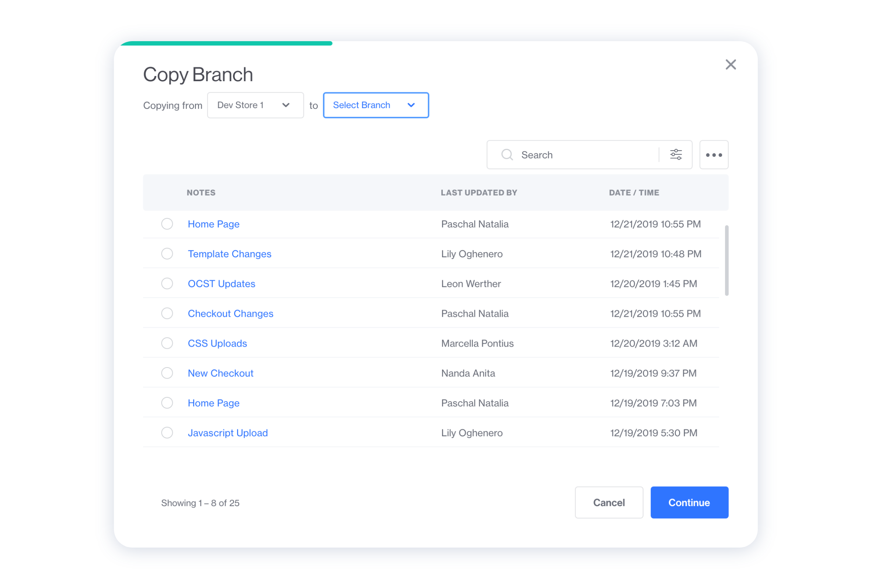Image resolution: width=882 pixels, height=588 pixels.
Task: Open the search field via magnifier icon
Action: pyautogui.click(x=507, y=154)
